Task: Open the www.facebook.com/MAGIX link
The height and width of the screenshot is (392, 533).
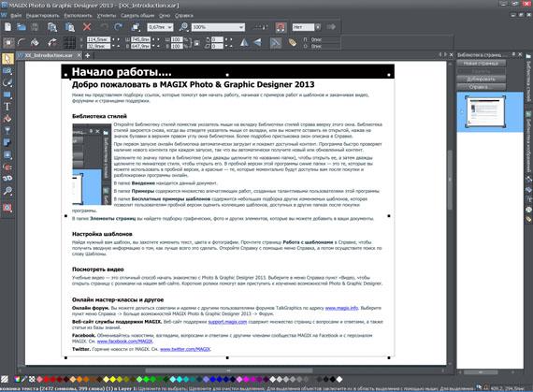Action: 124,341
